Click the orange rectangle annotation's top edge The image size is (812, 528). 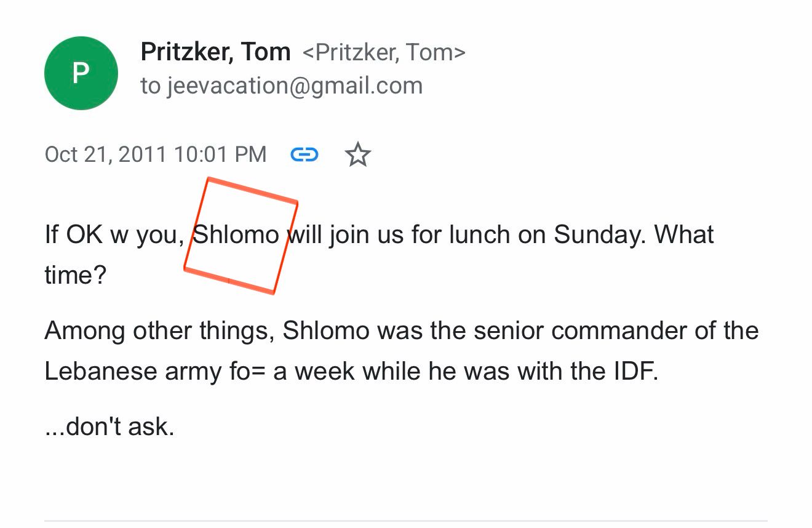pyautogui.click(x=253, y=190)
